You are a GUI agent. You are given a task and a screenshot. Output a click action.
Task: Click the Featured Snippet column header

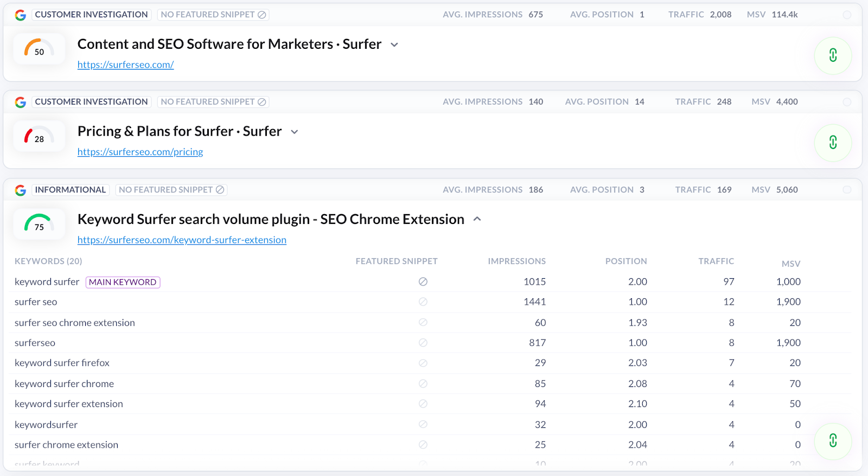(x=397, y=261)
